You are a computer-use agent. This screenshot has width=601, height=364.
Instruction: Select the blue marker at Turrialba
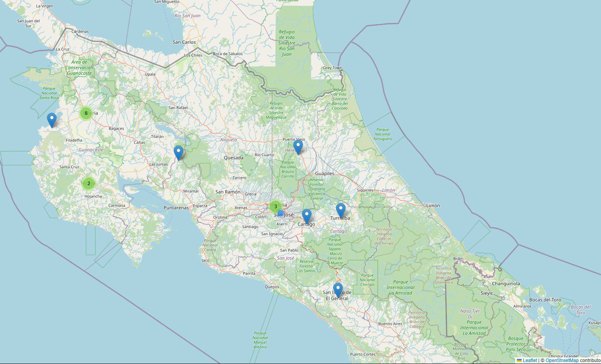pyautogui.click(x=341, y=210)
